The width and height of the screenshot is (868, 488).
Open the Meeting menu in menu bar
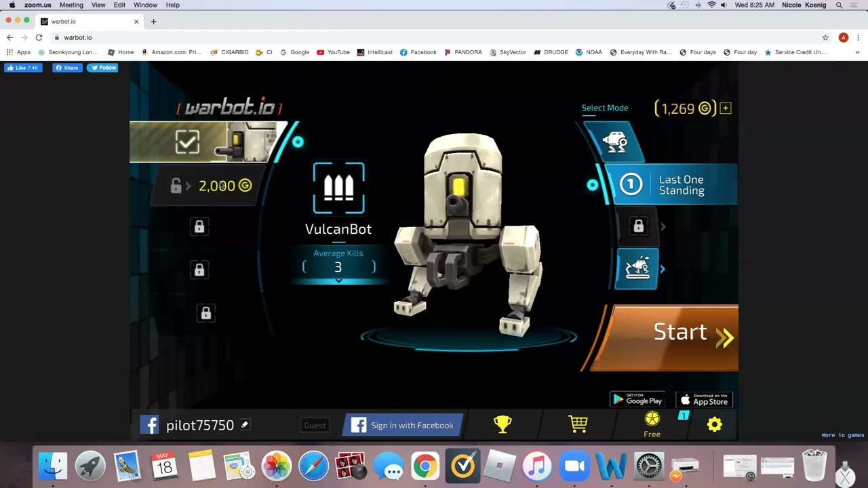pyautogui.click(x=71, y=5)
